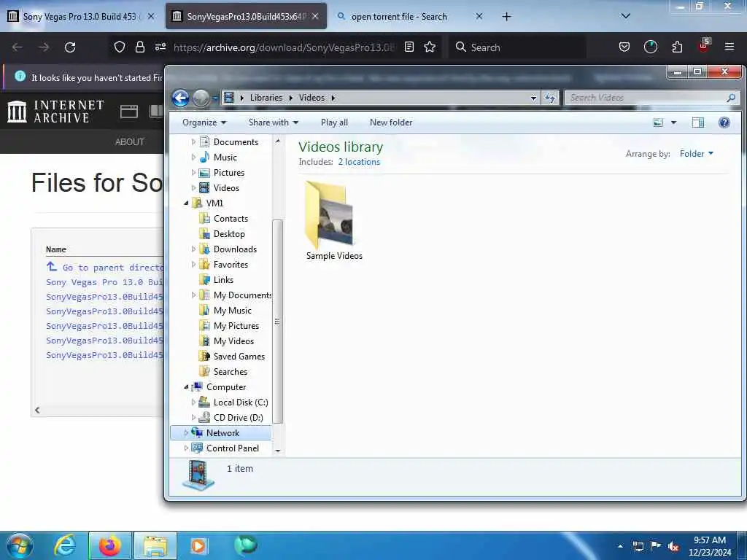Collapse the VM1 user folder
This screenshot has width=747, height=560.
point(186,203)
